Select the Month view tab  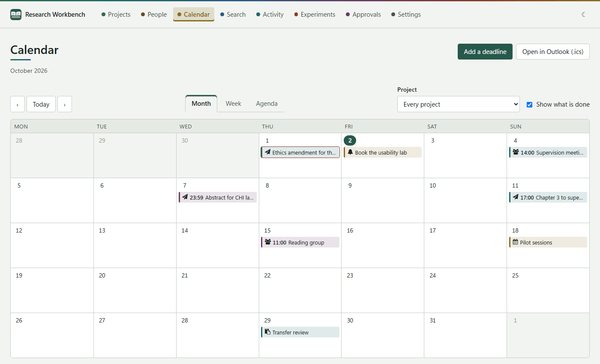pyautogui.click(x=201, y=104)
